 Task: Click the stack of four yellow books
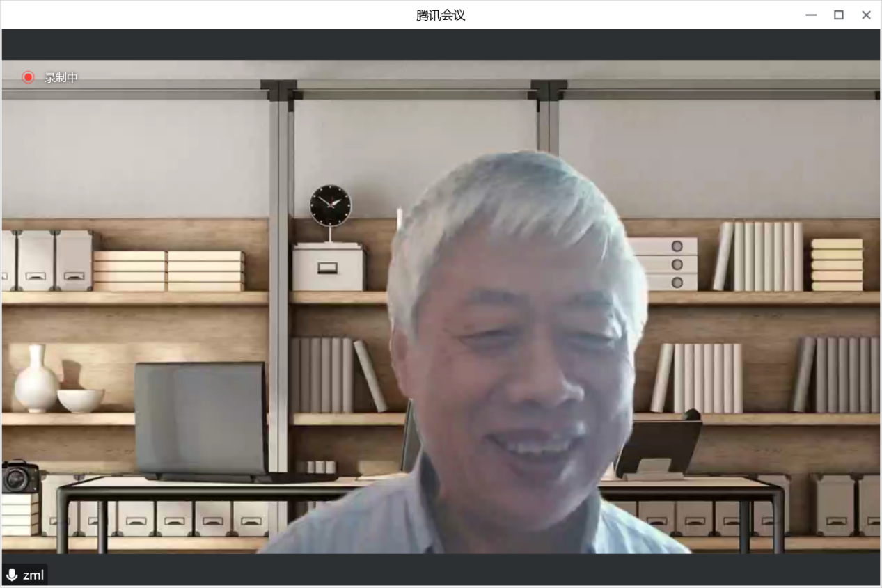[837, 264]
